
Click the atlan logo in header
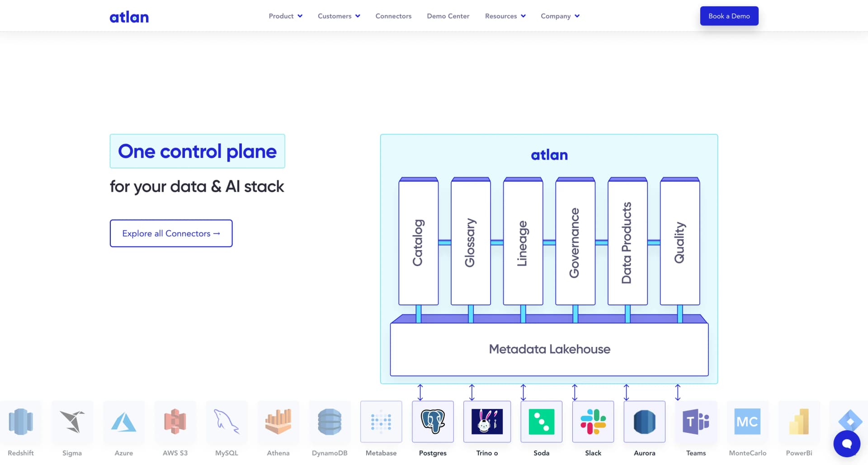[129, 17]
